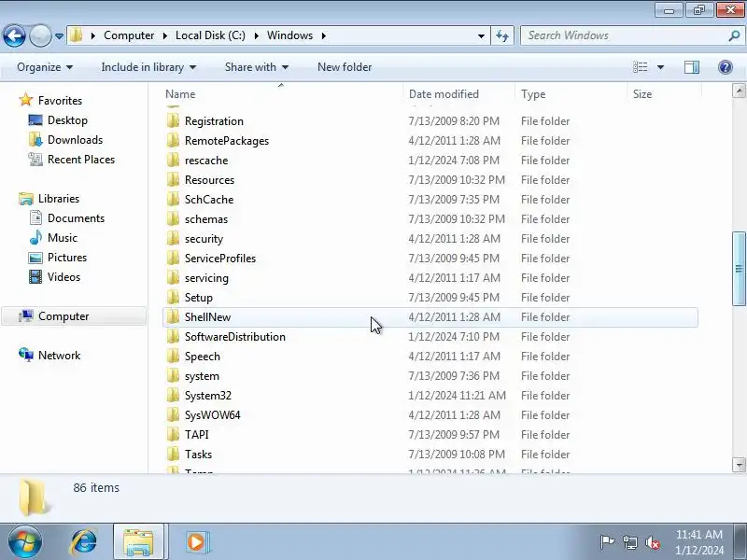Open the Share with menu
The image size is (747, 560).
click(256, 67)
